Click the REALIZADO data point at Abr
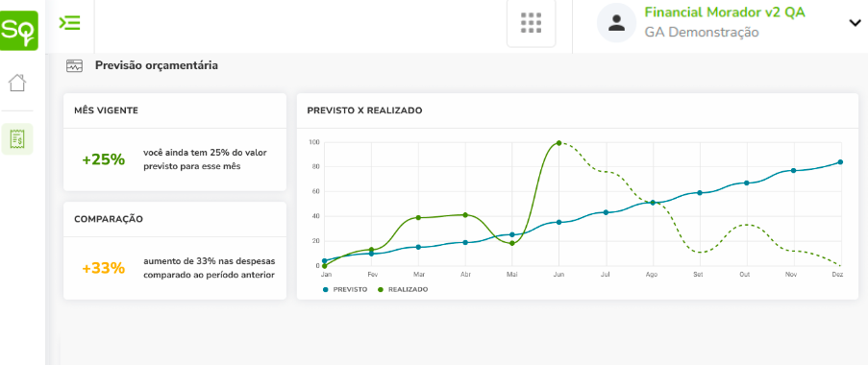 click(465, 214)
